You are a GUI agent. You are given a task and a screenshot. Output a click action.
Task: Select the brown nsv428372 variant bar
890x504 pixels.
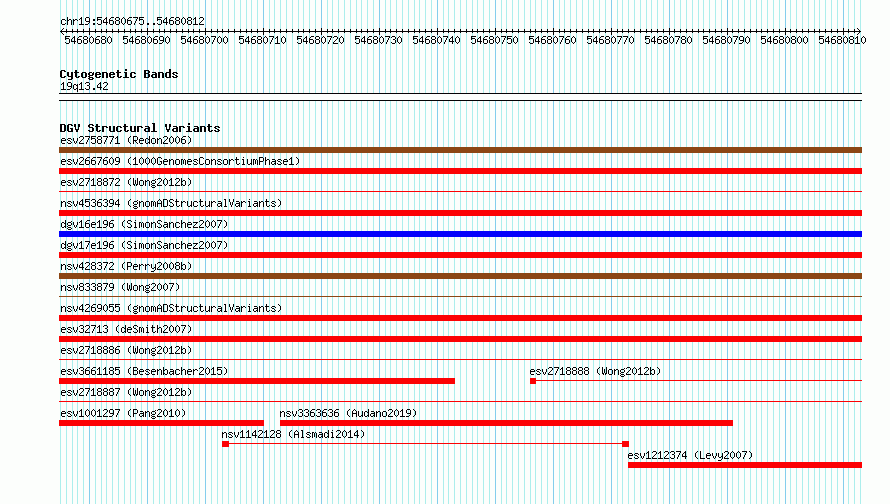click(x=460, y=276)
